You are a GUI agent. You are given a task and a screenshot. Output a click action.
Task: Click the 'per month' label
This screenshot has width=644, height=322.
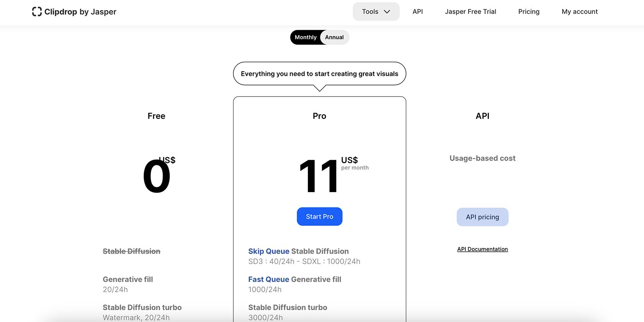click(x=355, y=168)
